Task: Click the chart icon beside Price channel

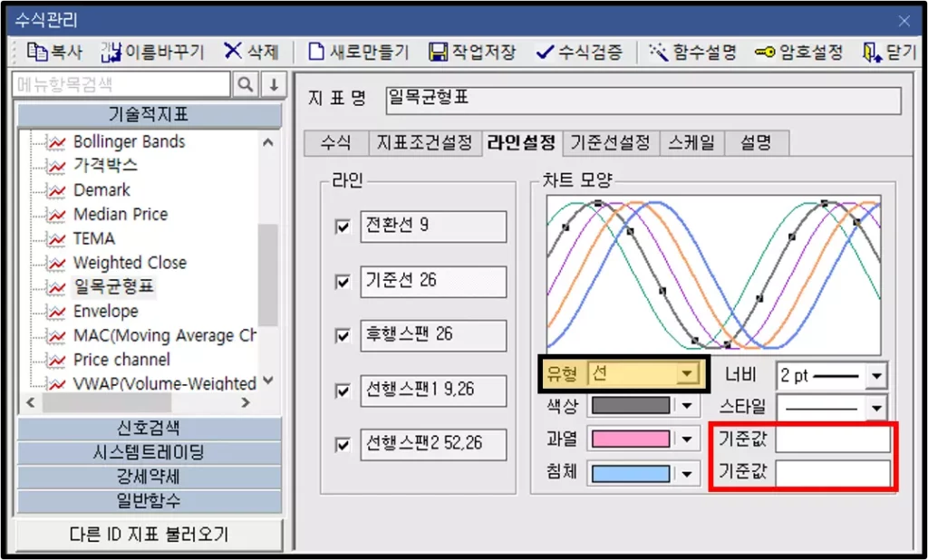Action: pos(56,361)
